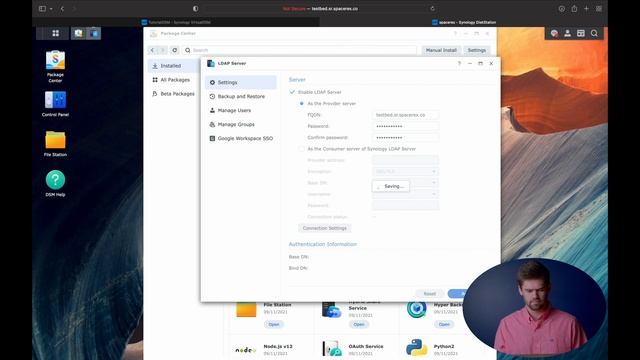Open the DSM main menu grid icon

click(x=56, y=33)
